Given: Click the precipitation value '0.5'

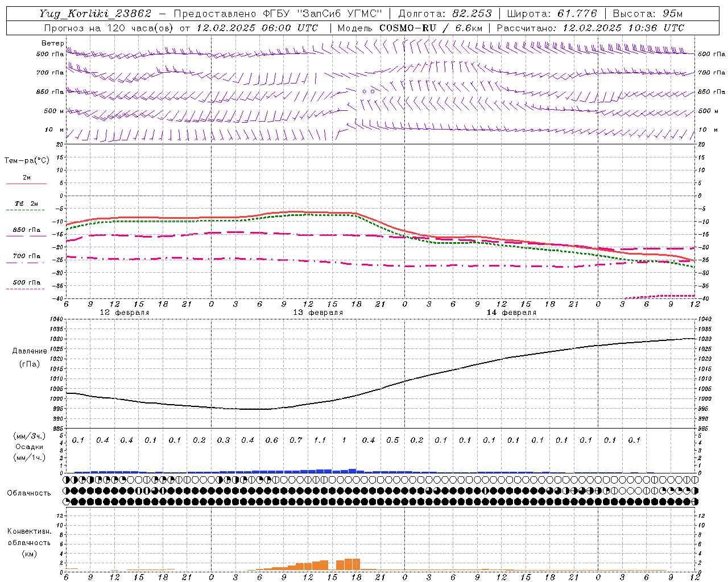Looking at the screenshot, I should (x=392, y=440).
